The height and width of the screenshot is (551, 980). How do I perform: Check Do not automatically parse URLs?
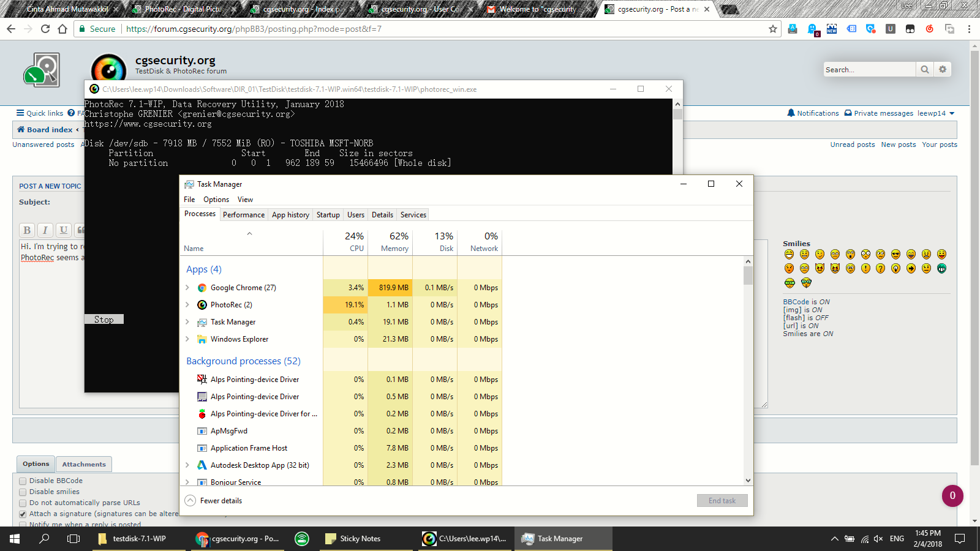(x=23, y=503)
